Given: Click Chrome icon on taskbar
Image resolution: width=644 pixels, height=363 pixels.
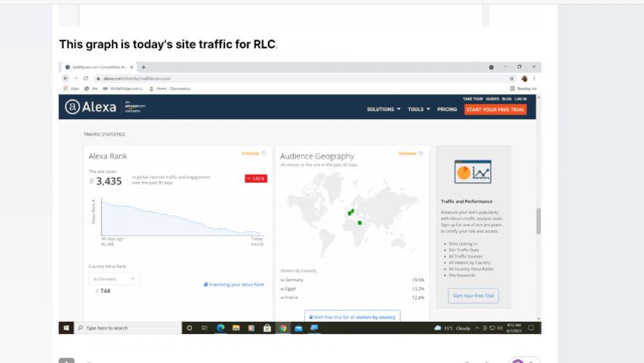Looking at the screenshot, I should pyautogui.click(x=283, y=328).
